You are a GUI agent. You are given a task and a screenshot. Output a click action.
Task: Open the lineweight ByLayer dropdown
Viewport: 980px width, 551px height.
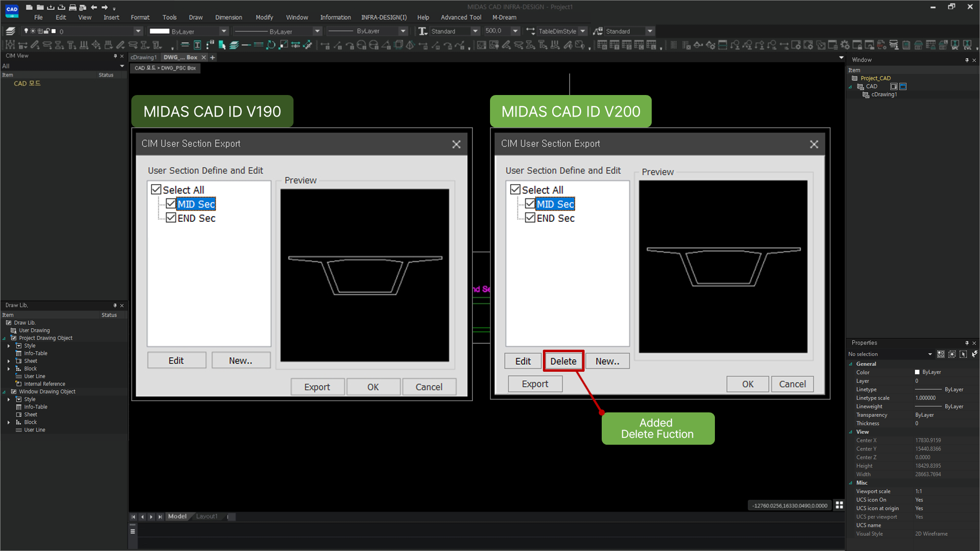[x=403, y=31]
